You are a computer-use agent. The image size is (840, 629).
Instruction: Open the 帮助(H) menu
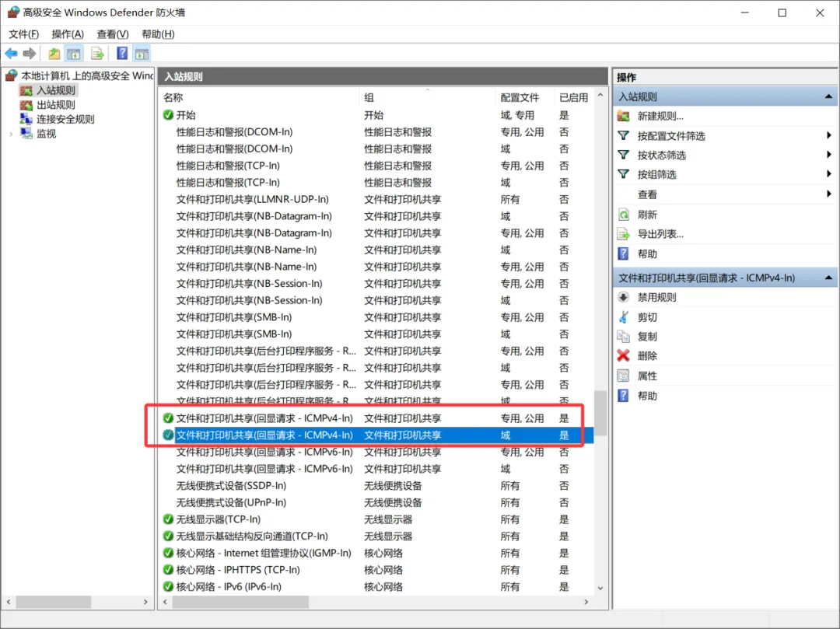pyautogui.click(x=158, y=34)
